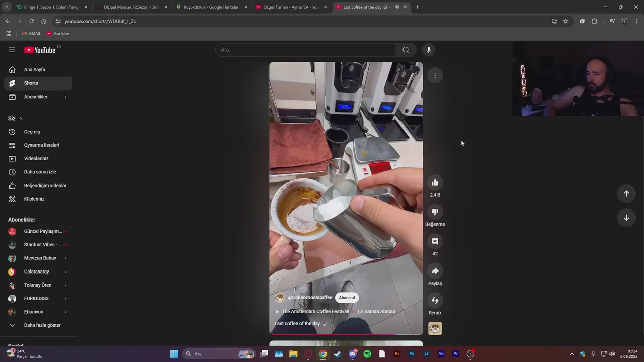Open The Amsterdam Coffee Festival related video
The image size is (644, 362).
336,312
